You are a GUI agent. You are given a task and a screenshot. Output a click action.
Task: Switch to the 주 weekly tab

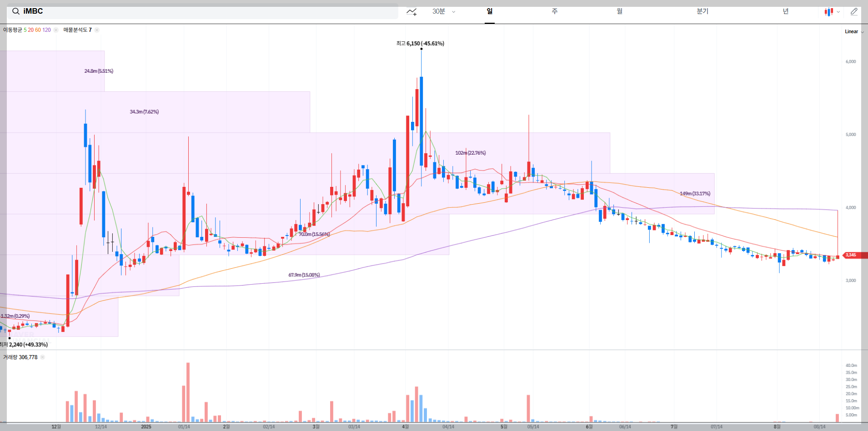(x=554, y=11)
